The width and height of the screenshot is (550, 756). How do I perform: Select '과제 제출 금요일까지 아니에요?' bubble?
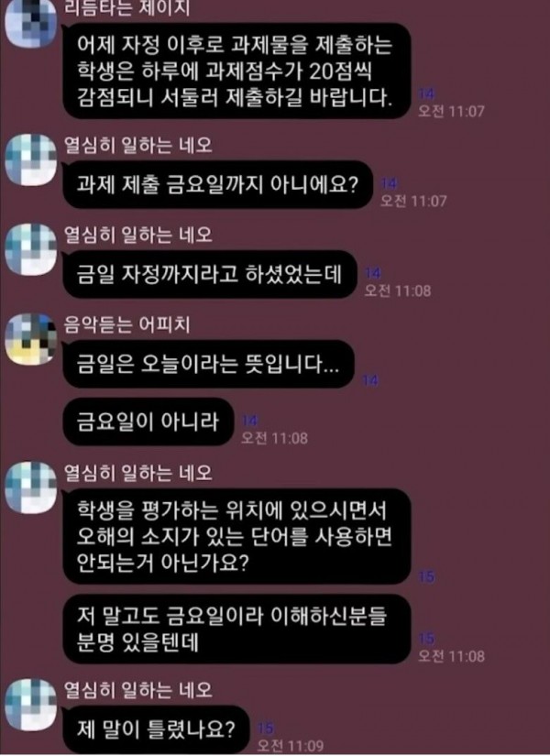[x=218, y=185]
